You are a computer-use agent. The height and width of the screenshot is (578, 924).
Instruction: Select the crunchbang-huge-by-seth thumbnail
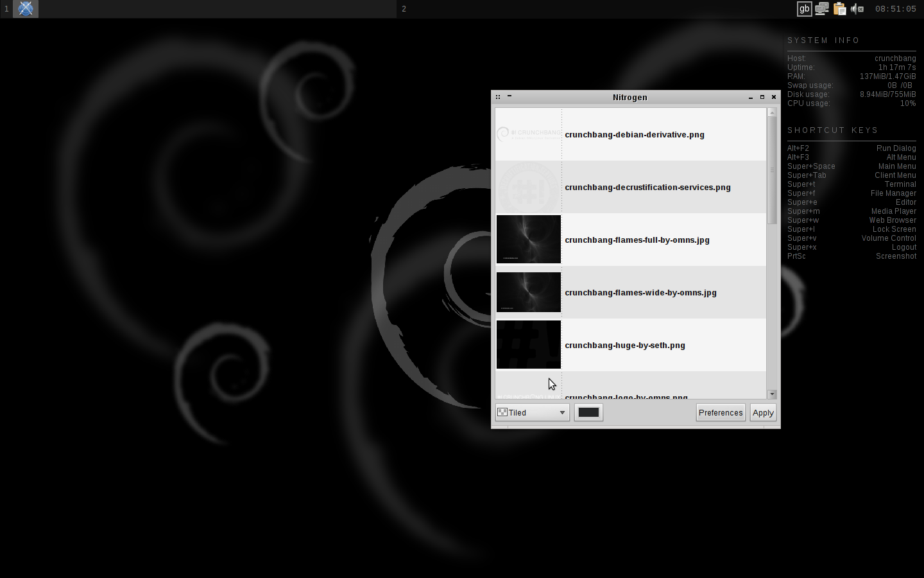pos(529,345)
